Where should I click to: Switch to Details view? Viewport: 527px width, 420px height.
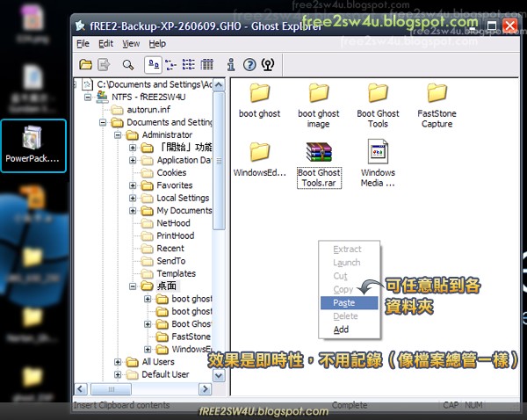pyautogui.click(x=206, y=64)
